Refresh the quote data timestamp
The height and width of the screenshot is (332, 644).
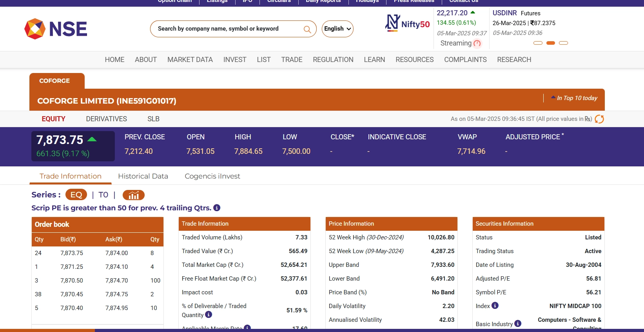[x=599, y=119]
